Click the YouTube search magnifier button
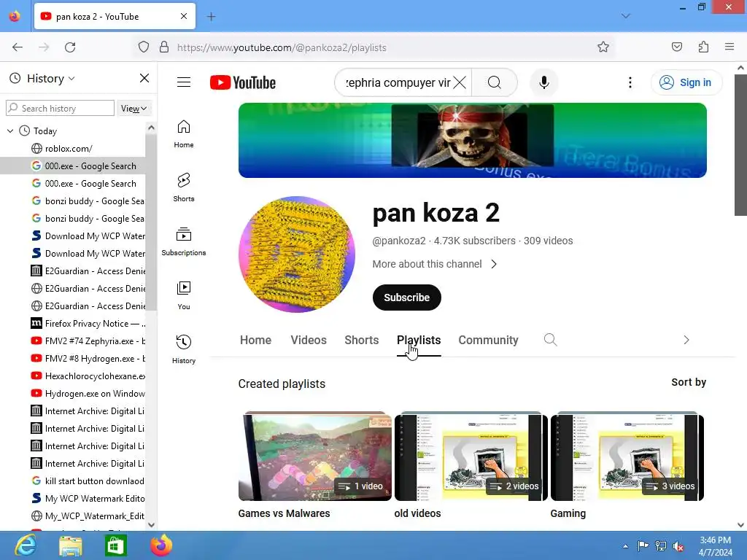Viewport: 747px width, 560px height. tap(495, 82)
